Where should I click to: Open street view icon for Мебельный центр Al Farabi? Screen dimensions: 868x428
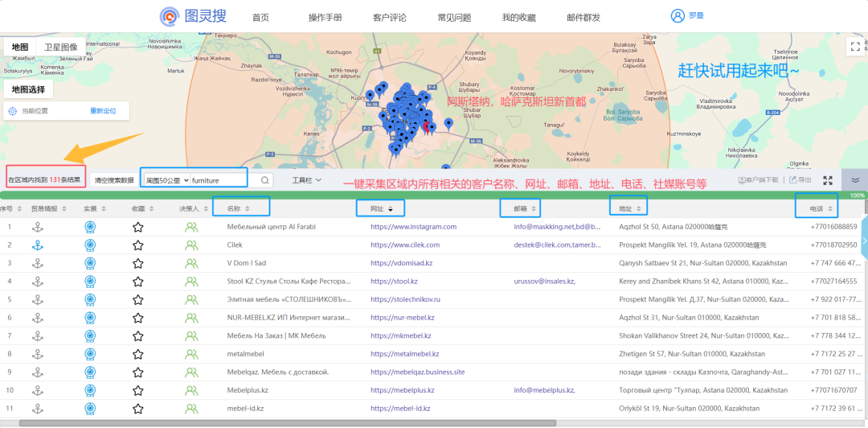tap(90, 227)
